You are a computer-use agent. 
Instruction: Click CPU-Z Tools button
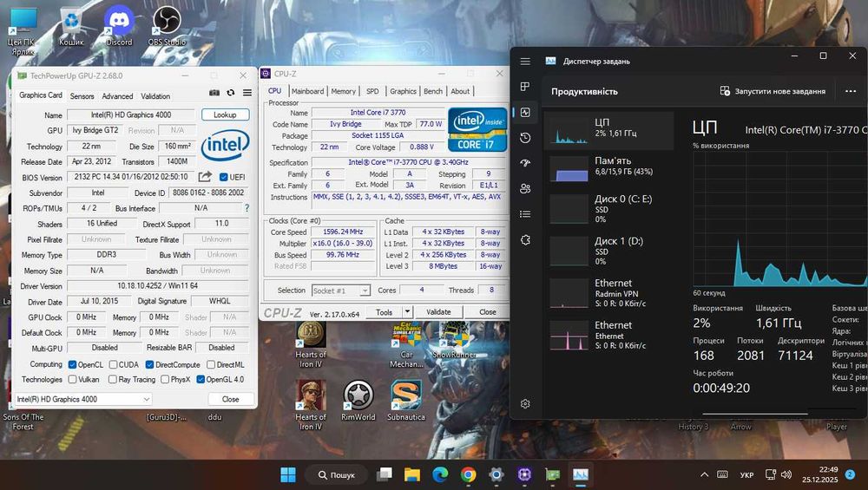pyautogui.click(x=384, y=312)
